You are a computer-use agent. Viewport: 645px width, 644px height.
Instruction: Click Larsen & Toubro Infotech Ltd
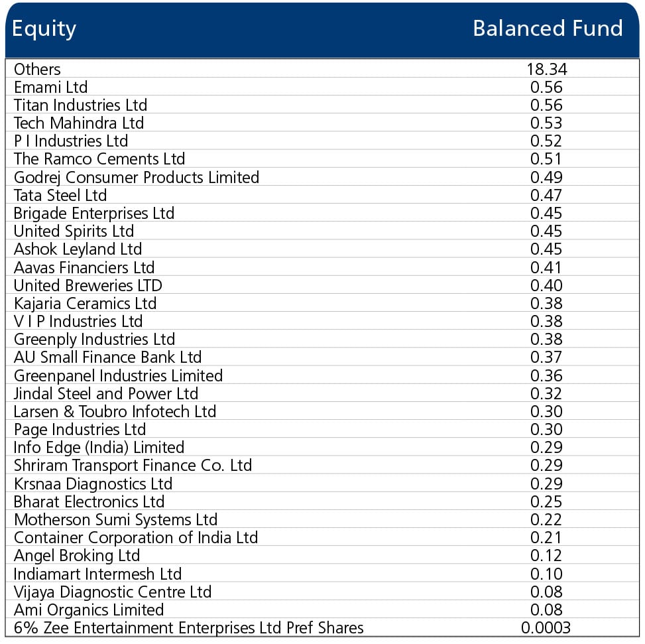[115, 411]
